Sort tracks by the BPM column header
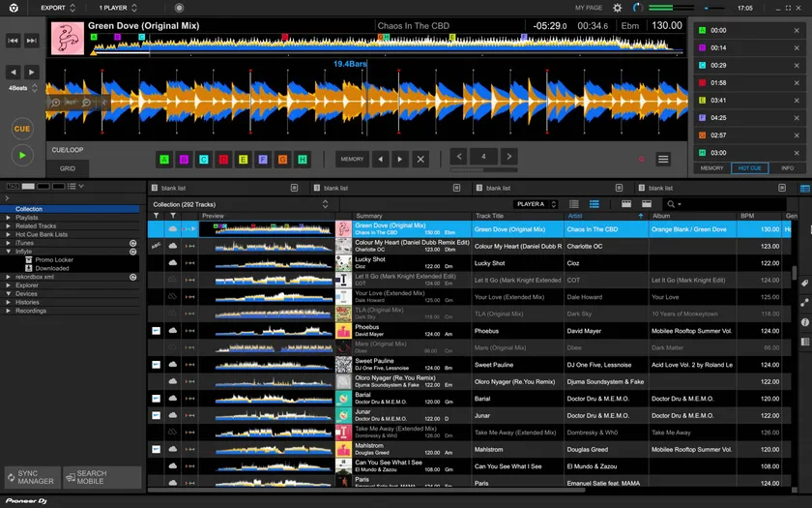This screenshot has width=812, height=508. point(747,216)
